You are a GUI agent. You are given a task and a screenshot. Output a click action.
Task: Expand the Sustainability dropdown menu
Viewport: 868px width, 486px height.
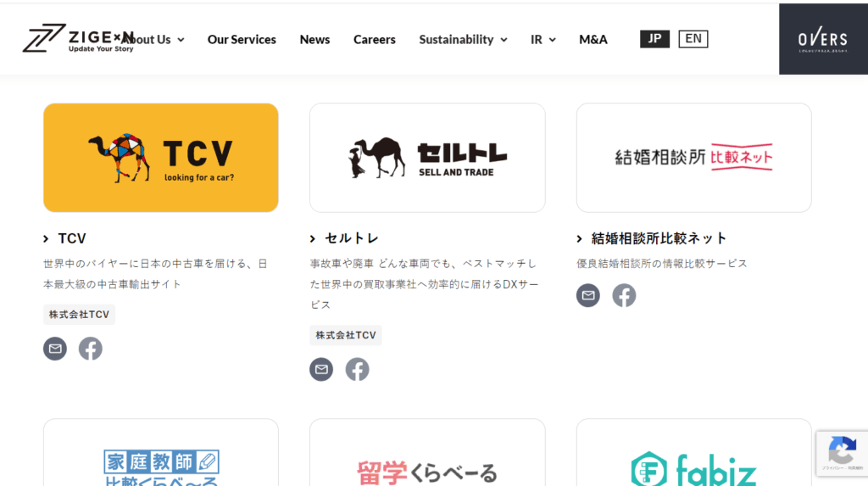point(463,40)
